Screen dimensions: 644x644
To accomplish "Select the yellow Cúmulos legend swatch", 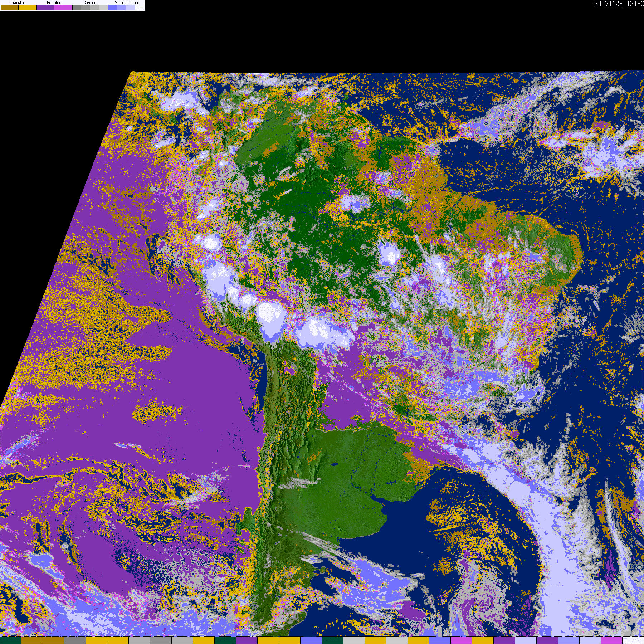I will 28,7.
